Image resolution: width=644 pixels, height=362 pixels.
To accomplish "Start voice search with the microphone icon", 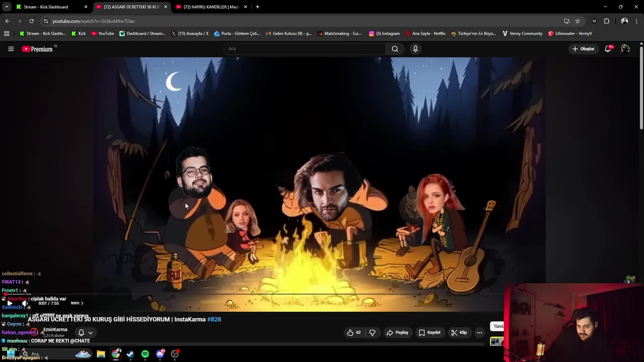I will click(x=415, y=49).
